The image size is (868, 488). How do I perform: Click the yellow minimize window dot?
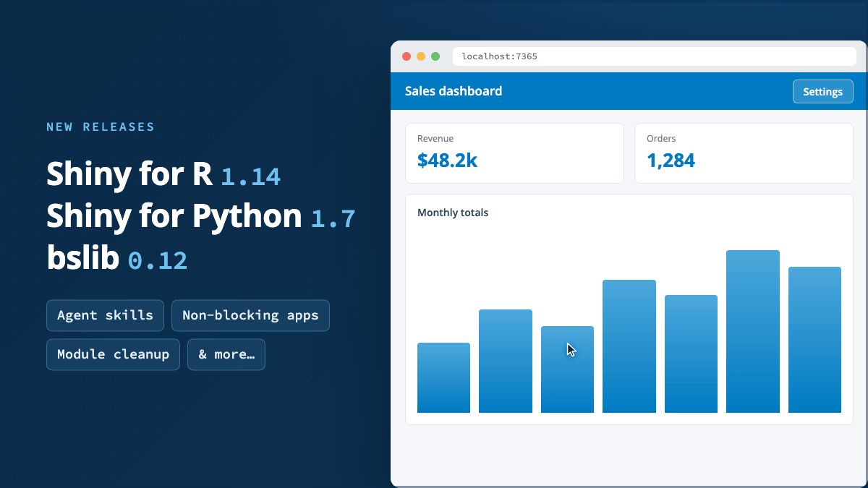[x=421, y=56]
